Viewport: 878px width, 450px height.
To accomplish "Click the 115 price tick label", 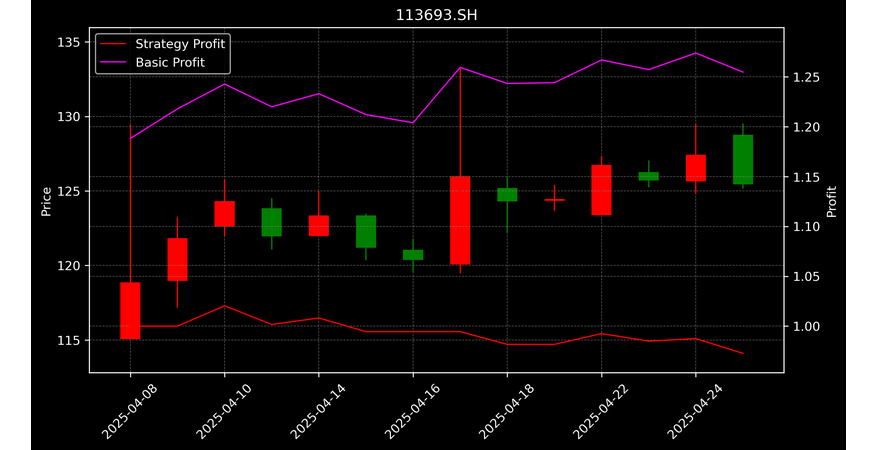I will click(68, 340).
